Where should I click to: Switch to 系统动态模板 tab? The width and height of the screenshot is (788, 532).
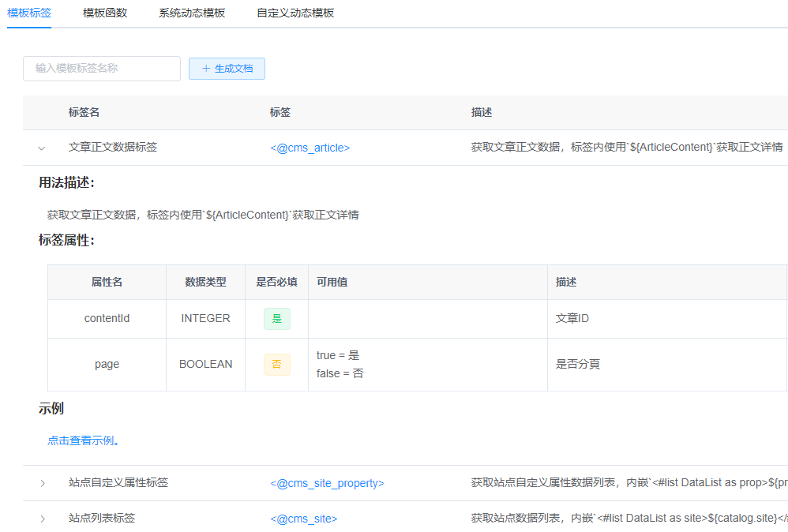tap(192, 13)
